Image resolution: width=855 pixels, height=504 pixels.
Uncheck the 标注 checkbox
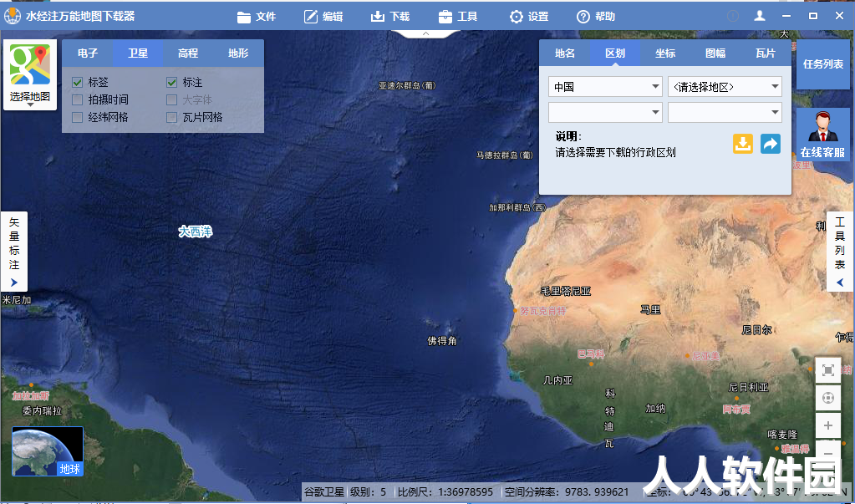click(172, 83)
